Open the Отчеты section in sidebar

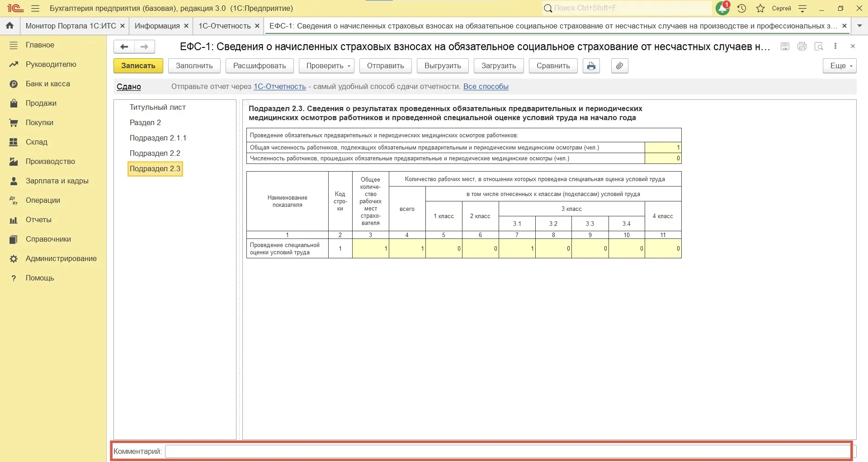tap(38, 220)
